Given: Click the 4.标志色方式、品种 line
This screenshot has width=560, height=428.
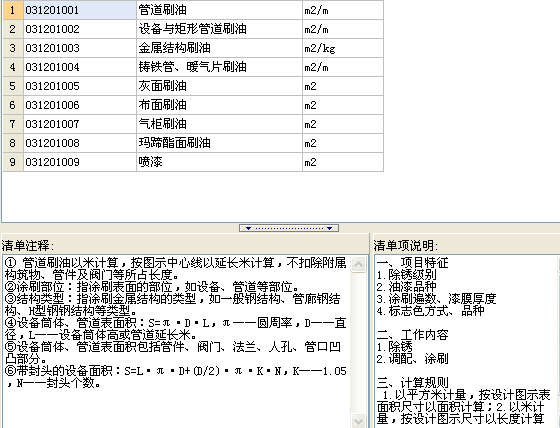Looking at the screenshot, I should point(430,311).
